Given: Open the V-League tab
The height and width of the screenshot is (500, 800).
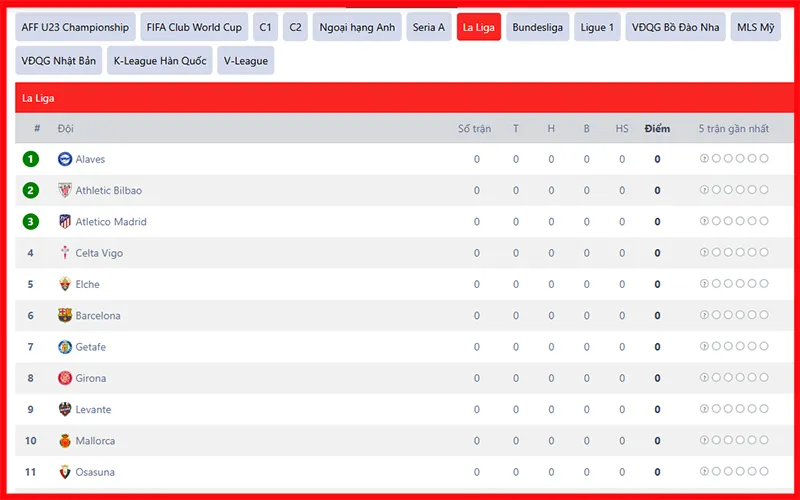Looking at the screenshot, I should point(245,61).
